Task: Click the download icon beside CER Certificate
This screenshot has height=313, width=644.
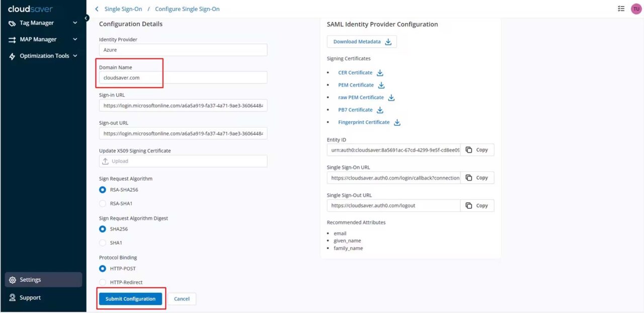Action: tap(380, 72)
